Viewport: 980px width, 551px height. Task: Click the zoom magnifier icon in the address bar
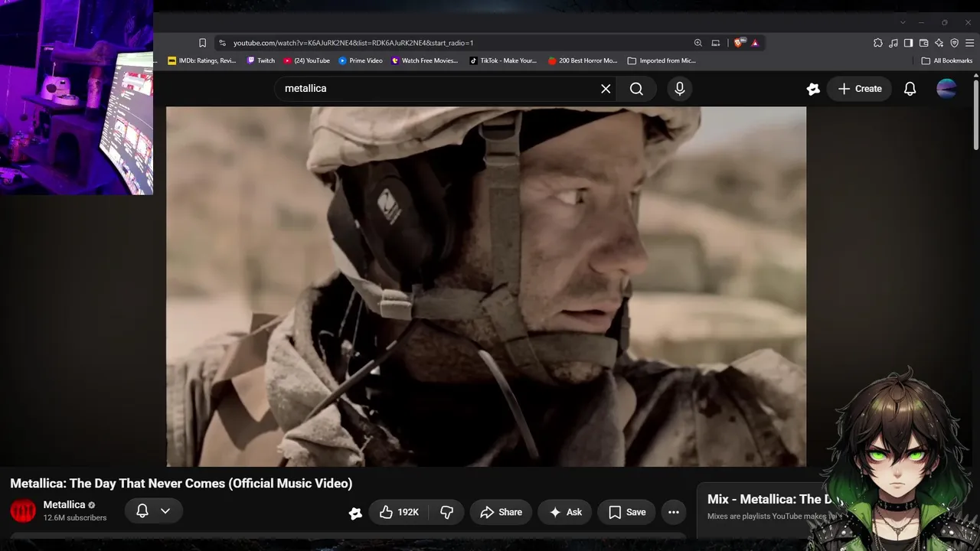[x=697, y=43]
